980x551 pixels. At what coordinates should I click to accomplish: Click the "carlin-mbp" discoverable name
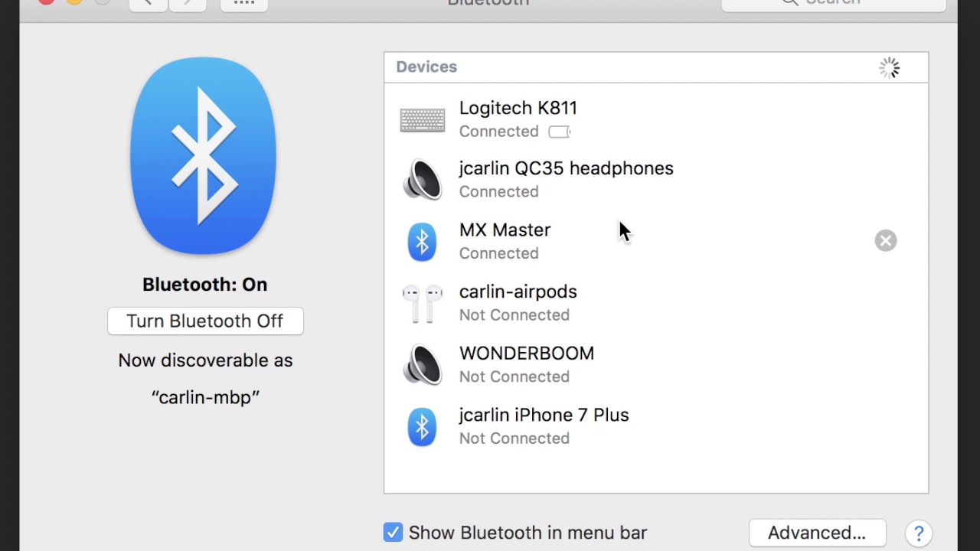pos(205,397)
